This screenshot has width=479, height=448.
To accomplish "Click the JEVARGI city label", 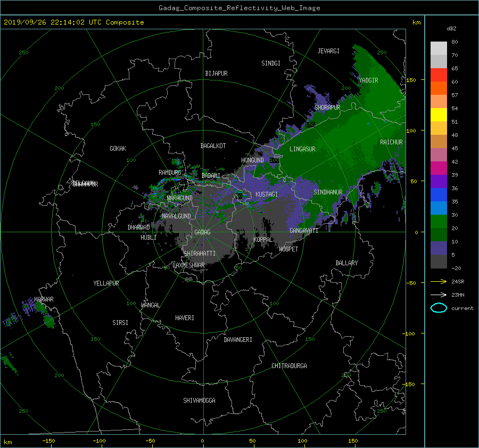I will [328, 51].
